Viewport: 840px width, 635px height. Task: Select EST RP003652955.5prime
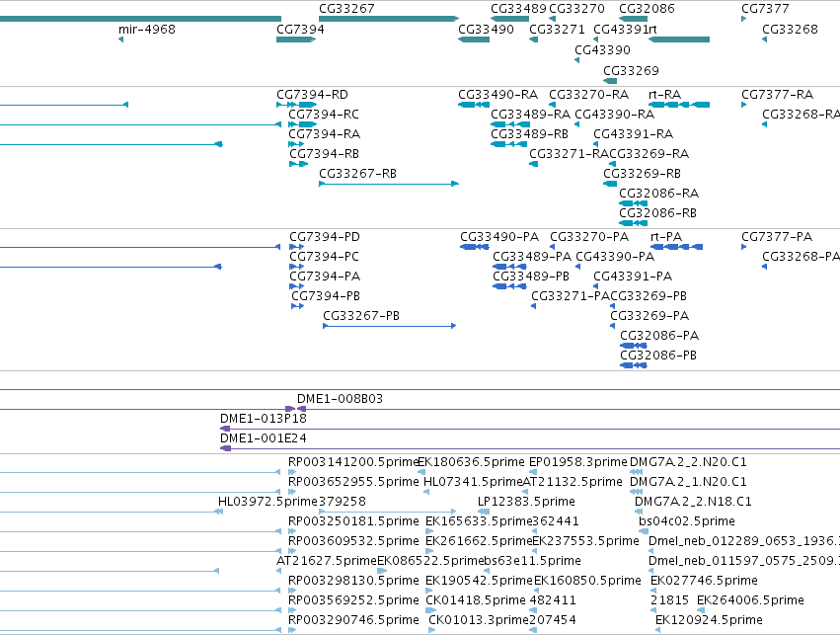pos(353,482)
